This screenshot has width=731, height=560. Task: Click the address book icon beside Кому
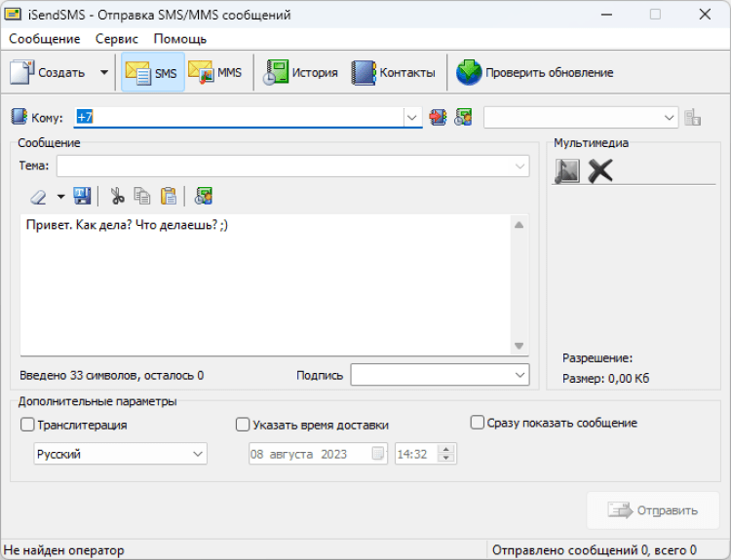(x=19, y=117)
